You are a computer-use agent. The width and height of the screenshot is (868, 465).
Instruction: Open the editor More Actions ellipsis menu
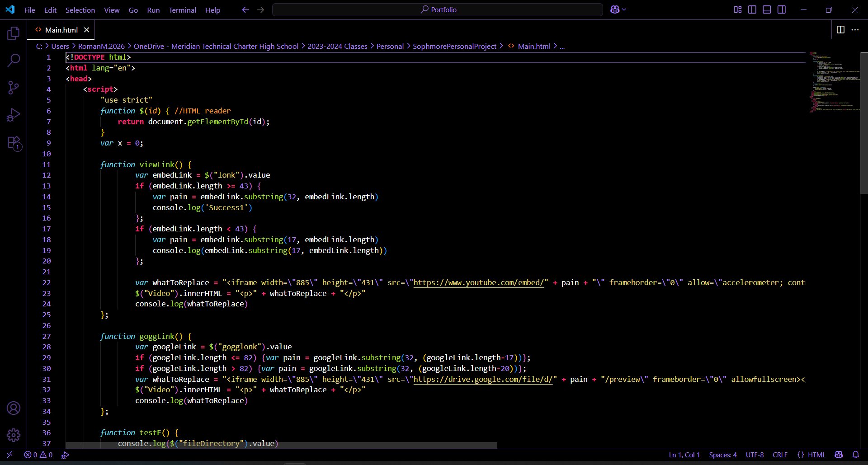coord(855,30)
